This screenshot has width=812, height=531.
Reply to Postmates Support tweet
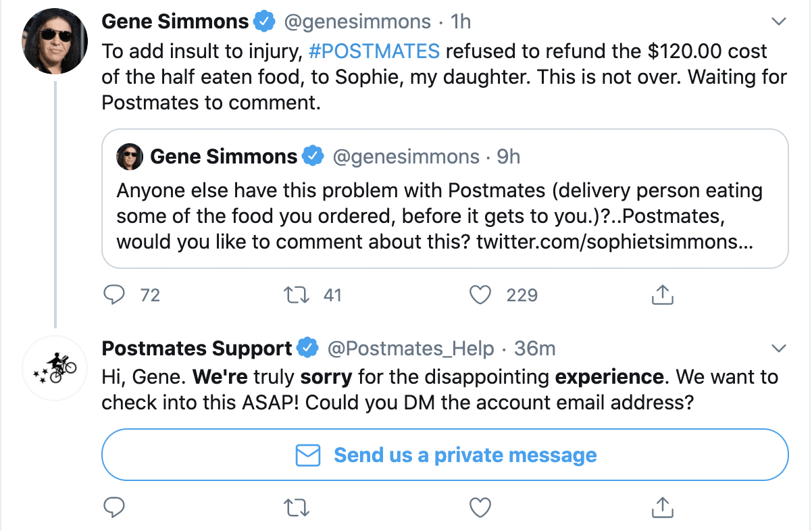pos(116,507)
